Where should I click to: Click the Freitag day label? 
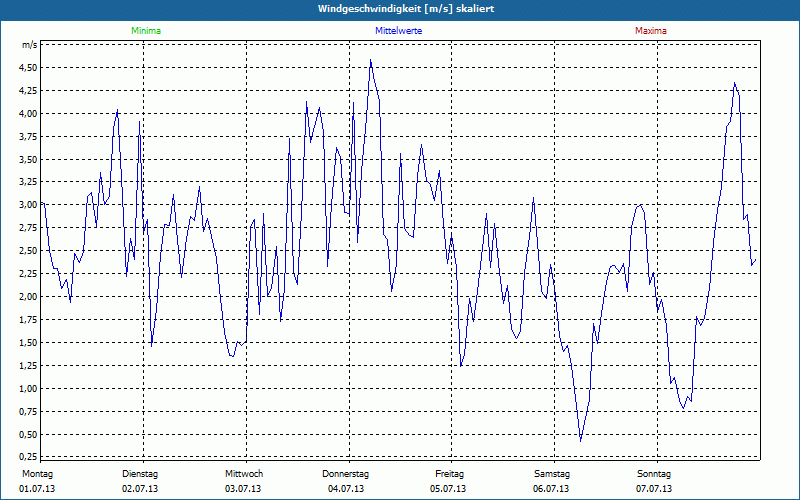pos(449,474)
